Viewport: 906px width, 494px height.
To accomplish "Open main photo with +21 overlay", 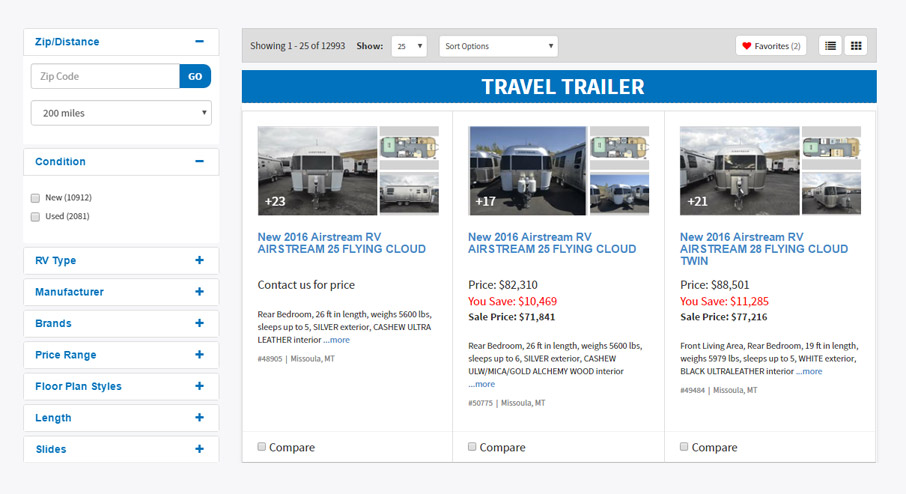I will coord(740,171).
